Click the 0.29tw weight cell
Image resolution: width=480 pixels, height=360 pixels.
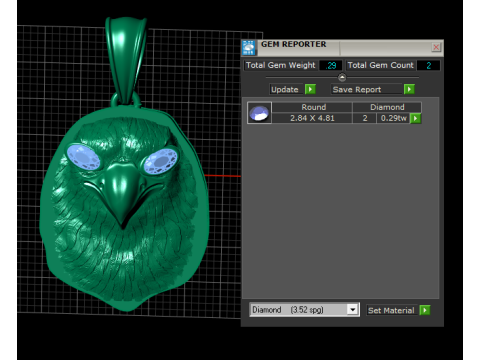tap(393, 118)
